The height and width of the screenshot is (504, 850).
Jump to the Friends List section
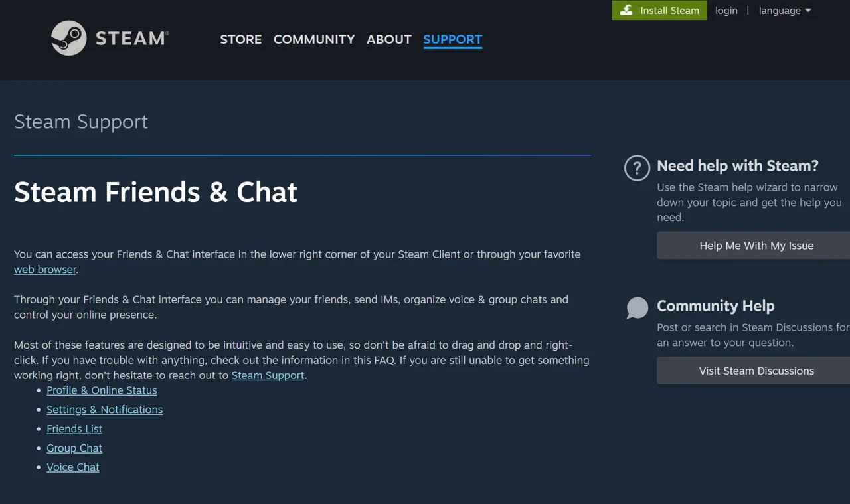click(74, 429)
